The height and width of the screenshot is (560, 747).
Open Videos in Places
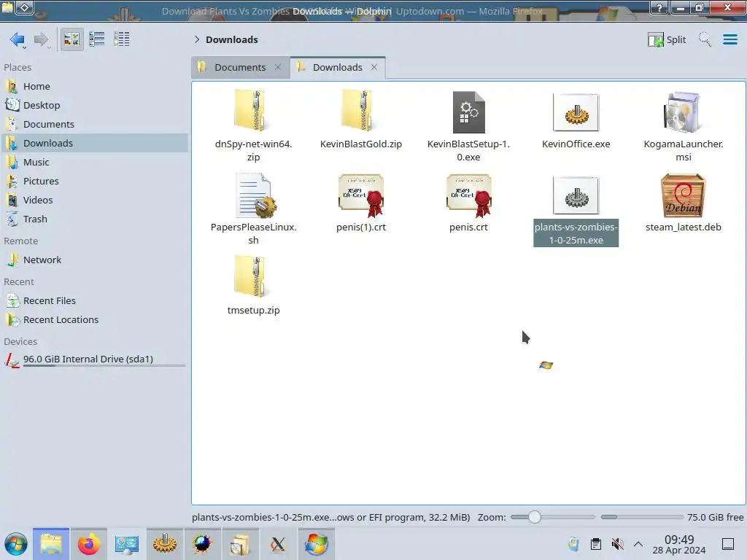coord(96,200)
